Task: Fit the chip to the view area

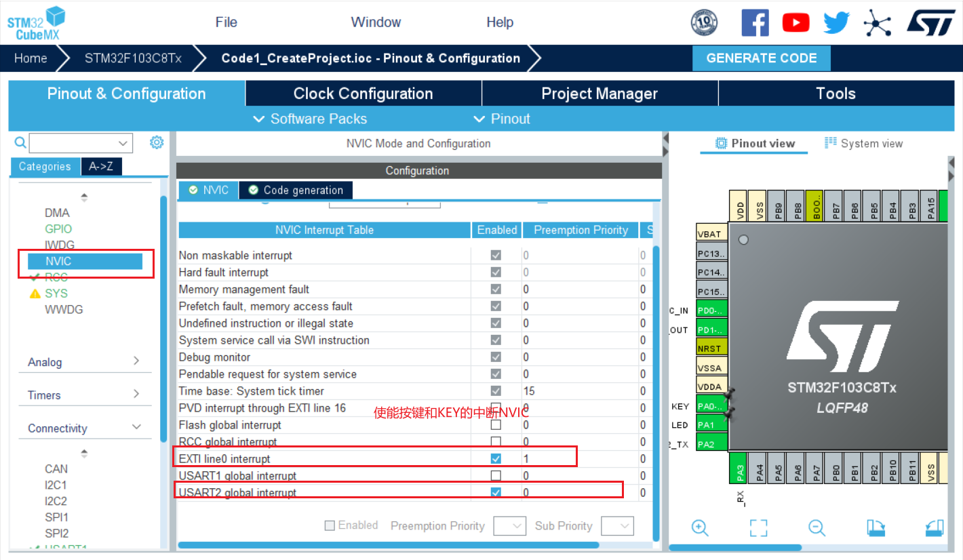Action: [758, 527]
